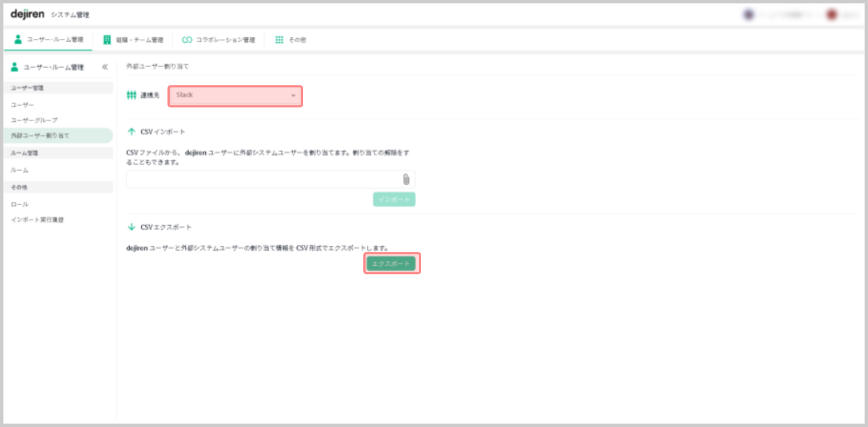Click the building icon on 組織・チーム管理
The width and height of the screenshot is (868, 427).
[x=107, y=39]
